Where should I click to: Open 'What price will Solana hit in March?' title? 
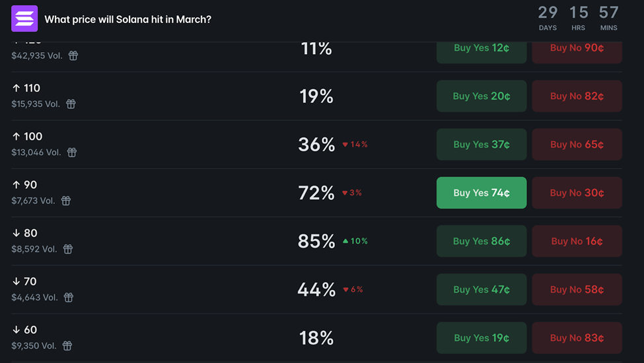coord(127,19)
